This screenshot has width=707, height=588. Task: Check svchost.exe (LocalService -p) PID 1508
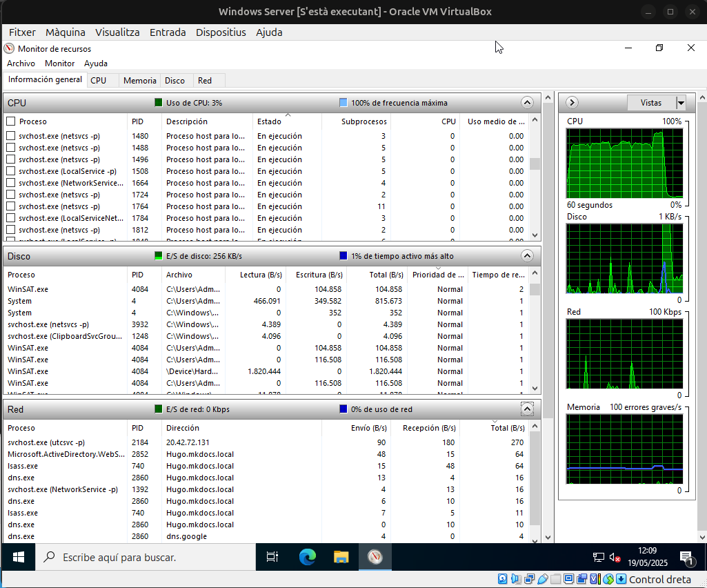(10, 171)
